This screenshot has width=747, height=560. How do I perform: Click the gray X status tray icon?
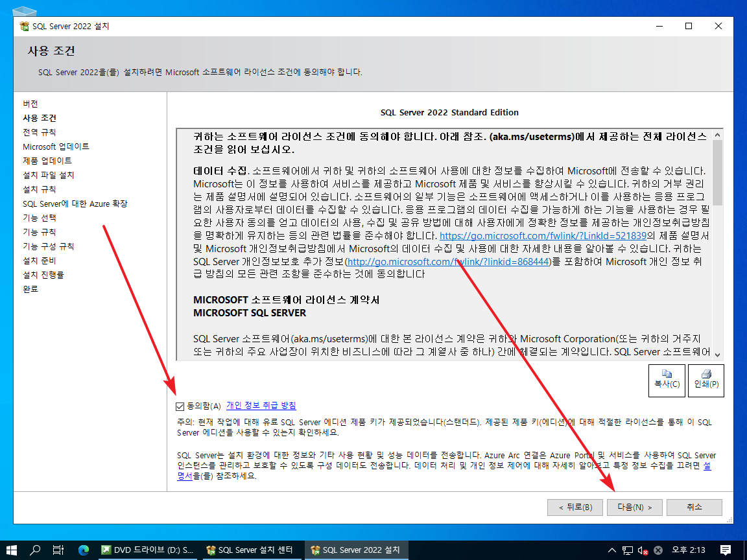coord(658,550)
